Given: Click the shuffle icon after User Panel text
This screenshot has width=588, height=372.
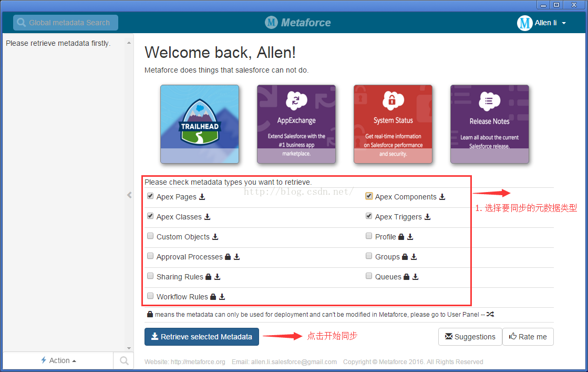Looking at the screenshot, I should click(490, 314).
